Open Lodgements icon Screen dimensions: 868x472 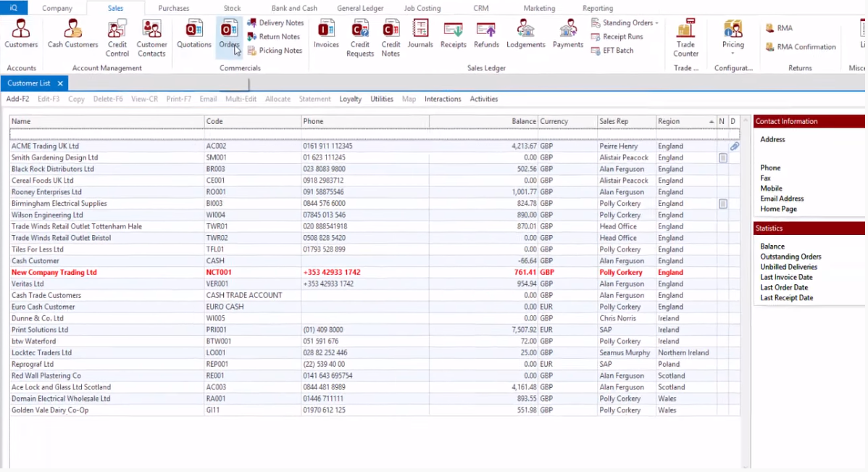pos(526,34)
